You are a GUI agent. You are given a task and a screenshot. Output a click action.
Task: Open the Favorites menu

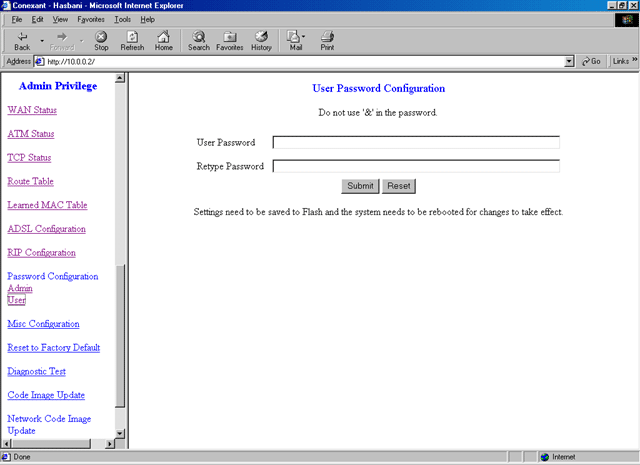91,19
